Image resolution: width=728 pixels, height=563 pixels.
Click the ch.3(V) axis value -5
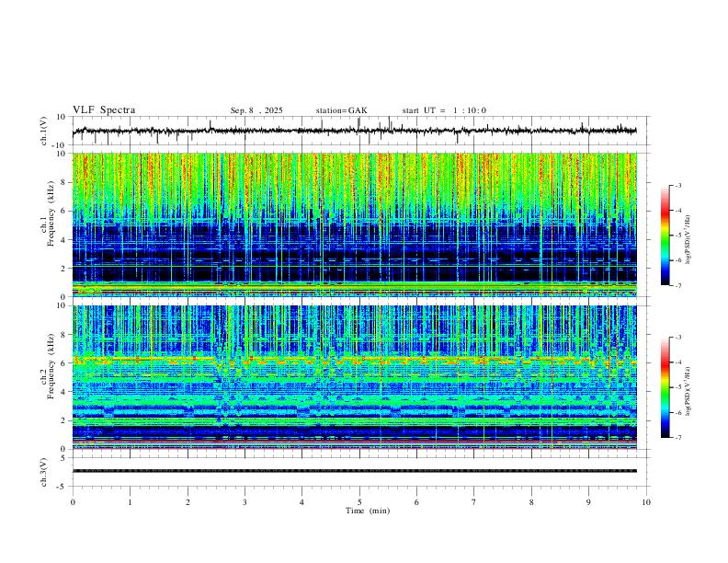(63, 487)
